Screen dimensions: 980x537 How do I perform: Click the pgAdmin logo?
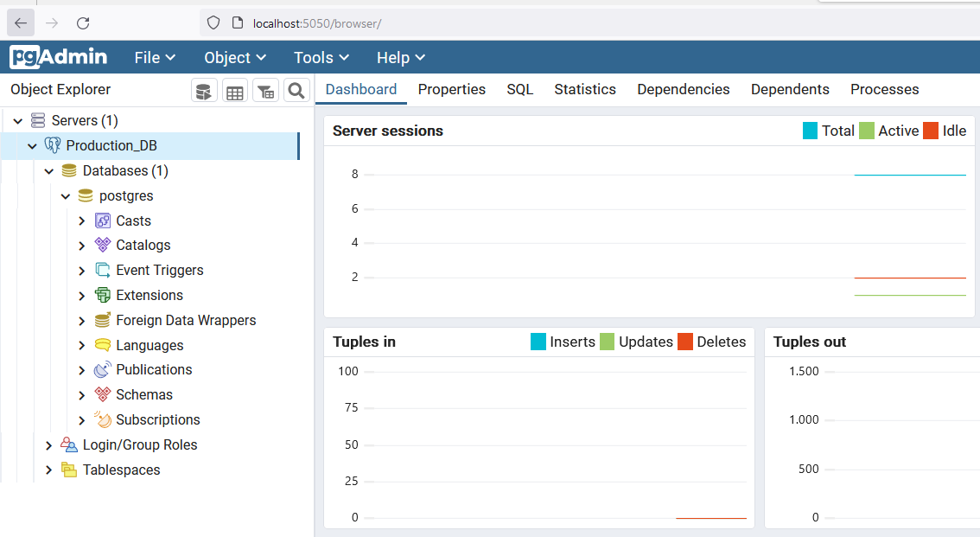(59, 57)
